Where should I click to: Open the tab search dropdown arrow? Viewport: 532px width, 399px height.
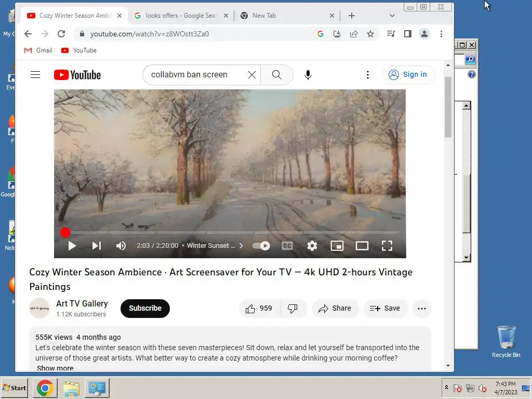click(x=392, y=16)
